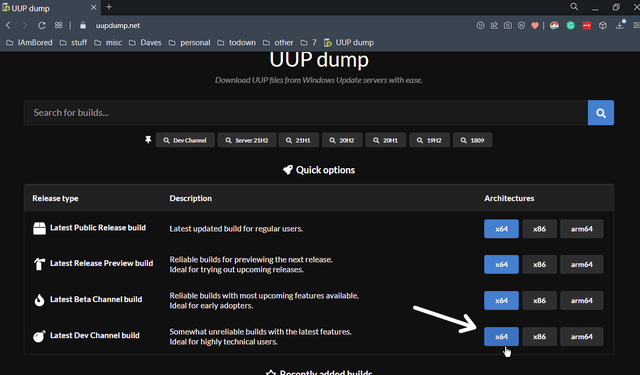Reload the page with refresh icon
This screenshot has width=640, height=375.
(42, 25)
